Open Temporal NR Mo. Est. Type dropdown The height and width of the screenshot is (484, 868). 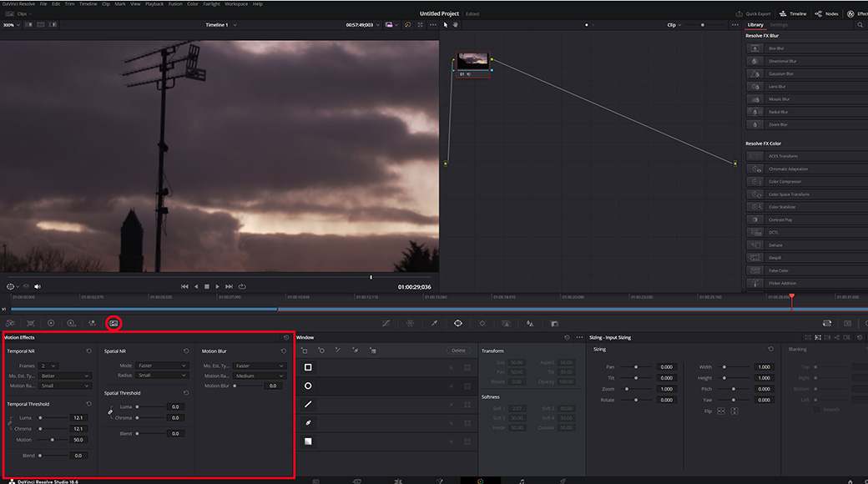click(x=64, y=376)
